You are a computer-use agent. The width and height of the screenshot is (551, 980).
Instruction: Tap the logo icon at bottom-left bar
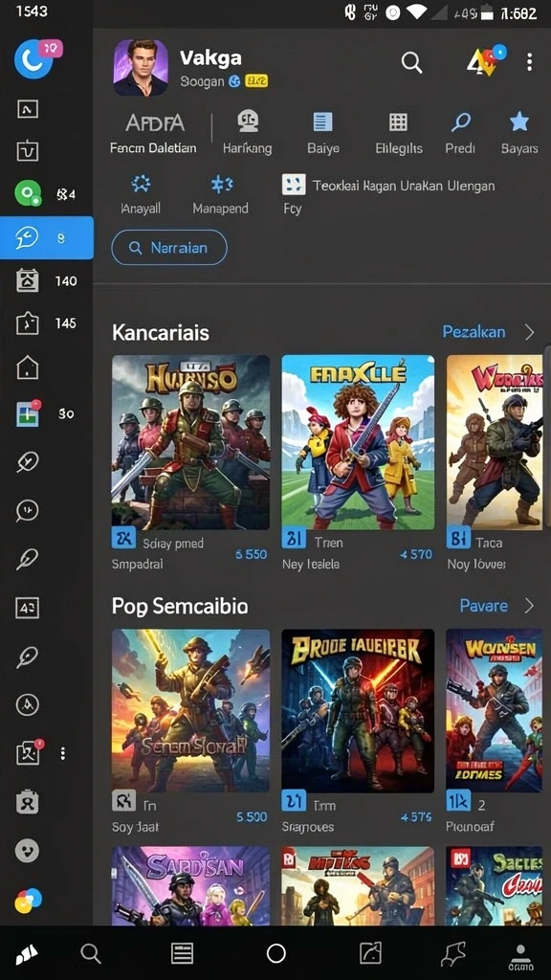pyautogui.click(x=26, y=954)
